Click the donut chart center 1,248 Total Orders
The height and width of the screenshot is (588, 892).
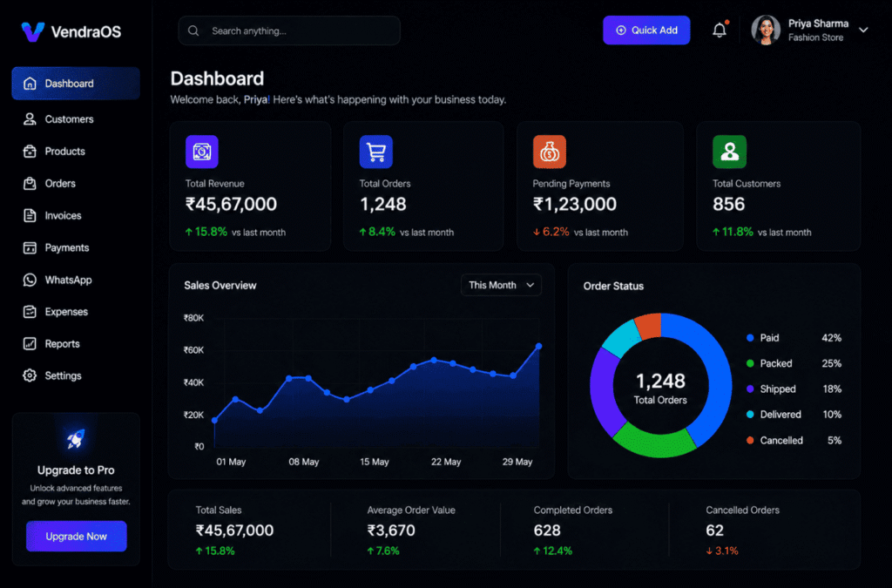(660, 388)
